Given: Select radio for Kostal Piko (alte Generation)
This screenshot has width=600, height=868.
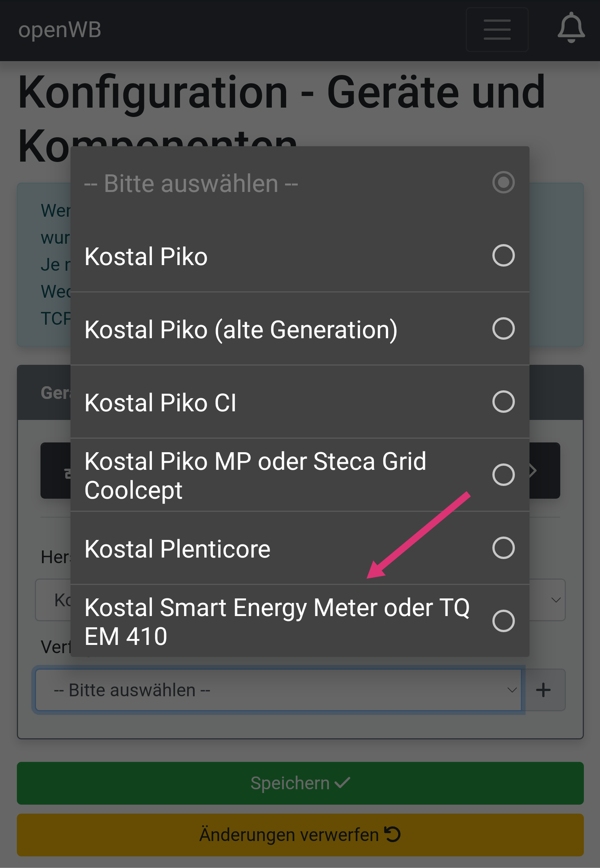Looking at the screenshot, I should point(503,328).
